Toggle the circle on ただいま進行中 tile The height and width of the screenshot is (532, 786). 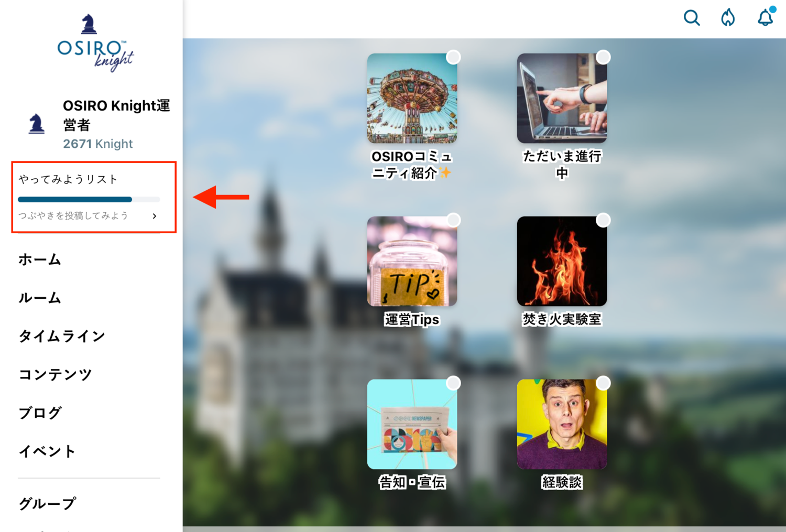tap(603, 57)
